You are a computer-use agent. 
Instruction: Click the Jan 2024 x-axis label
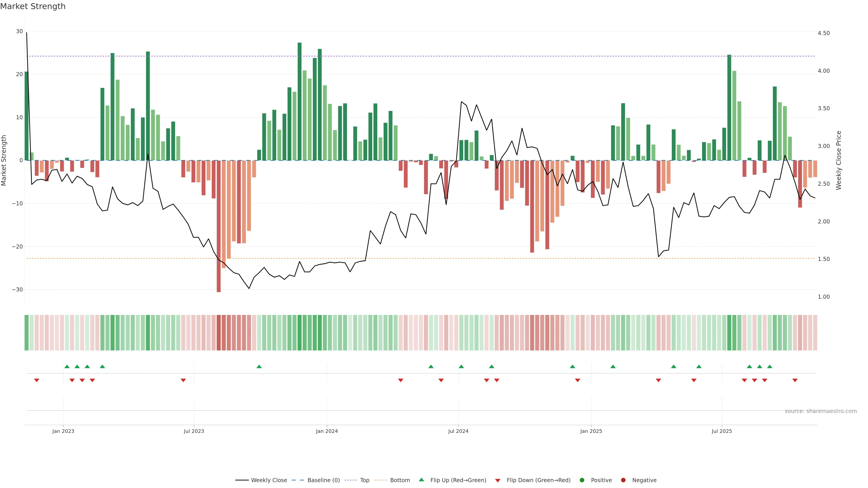tap(326, 431)
